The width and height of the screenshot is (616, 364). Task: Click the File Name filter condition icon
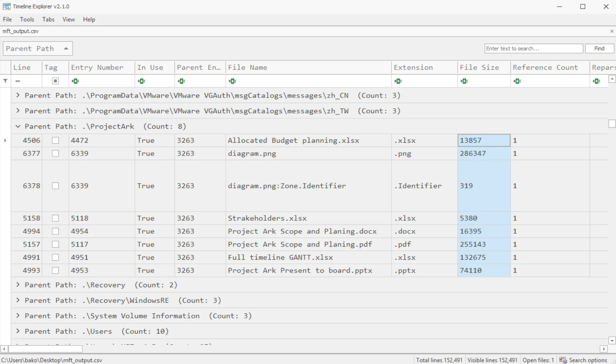click(x=232, y=81)
